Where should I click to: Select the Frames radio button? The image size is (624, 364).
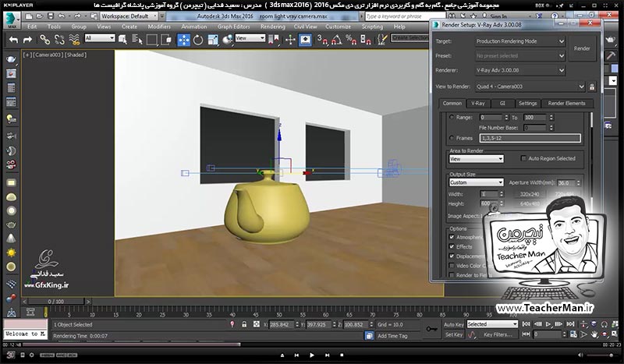click(452, 138)
